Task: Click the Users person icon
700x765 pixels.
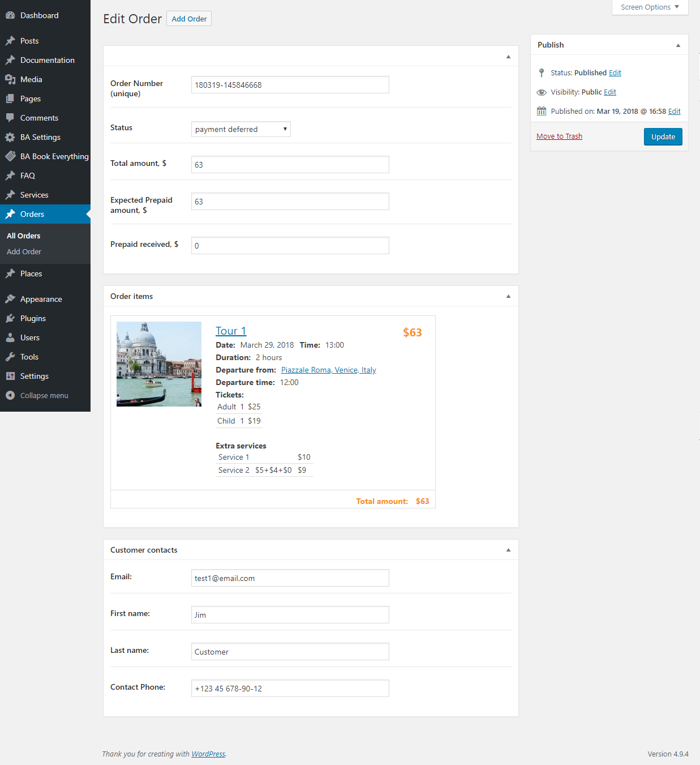Action: (x=10, y=337)
